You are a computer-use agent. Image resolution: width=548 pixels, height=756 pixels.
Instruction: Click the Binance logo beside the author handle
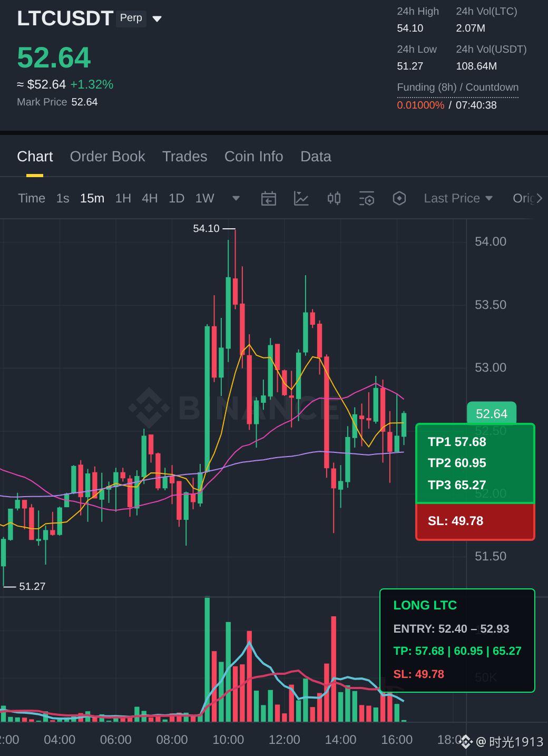[x=466, y=742]
